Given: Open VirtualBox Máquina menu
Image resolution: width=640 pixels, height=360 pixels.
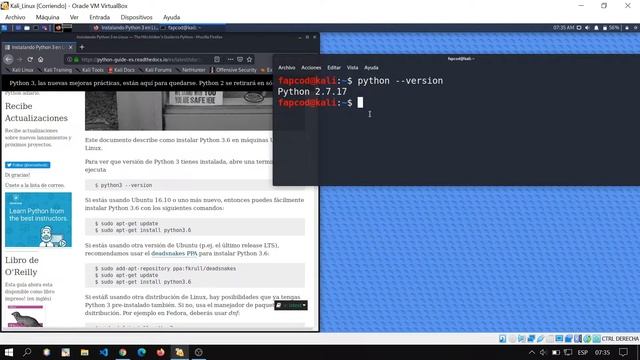Looking at the screenshot, I should pyautogui.click(x=47, y=17).
